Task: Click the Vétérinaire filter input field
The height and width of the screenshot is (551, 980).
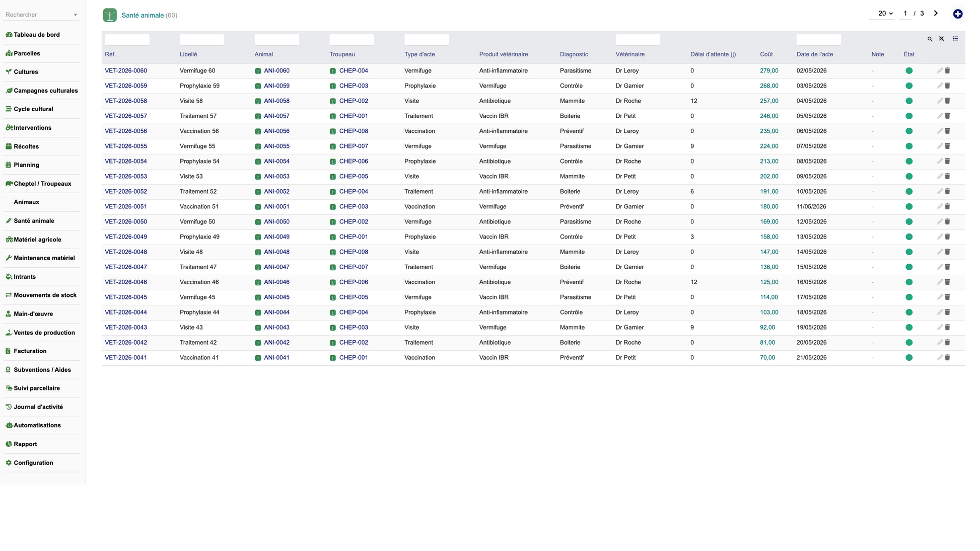Action: point(638,39)
